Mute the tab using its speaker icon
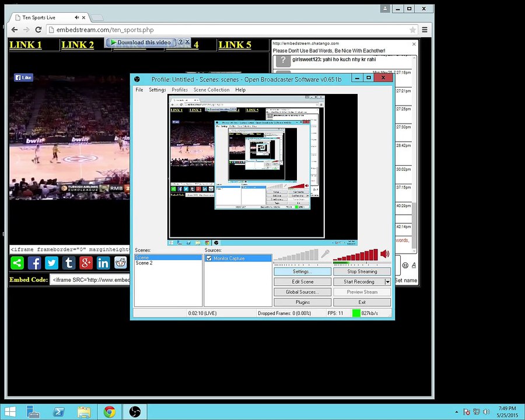525x420 pixels. 77,17
